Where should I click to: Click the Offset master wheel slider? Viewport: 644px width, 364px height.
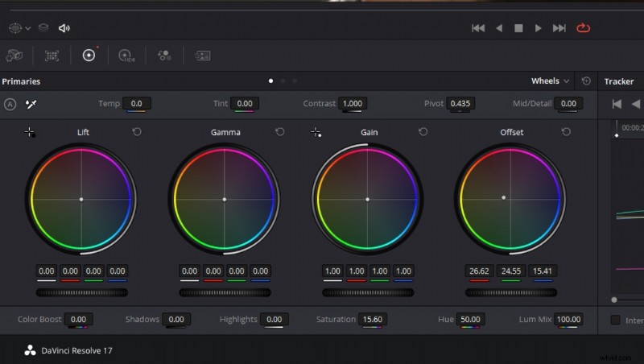511,292
